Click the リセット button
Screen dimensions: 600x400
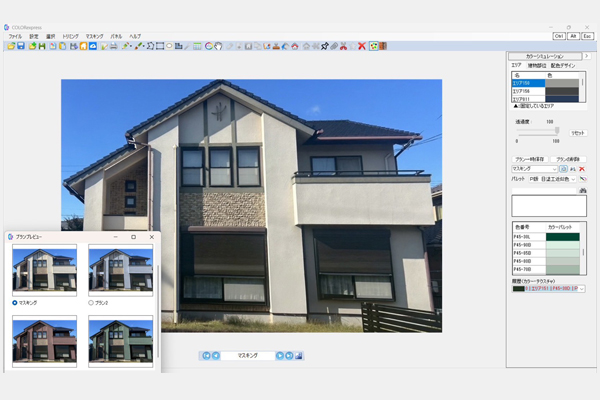click(578, 132)
